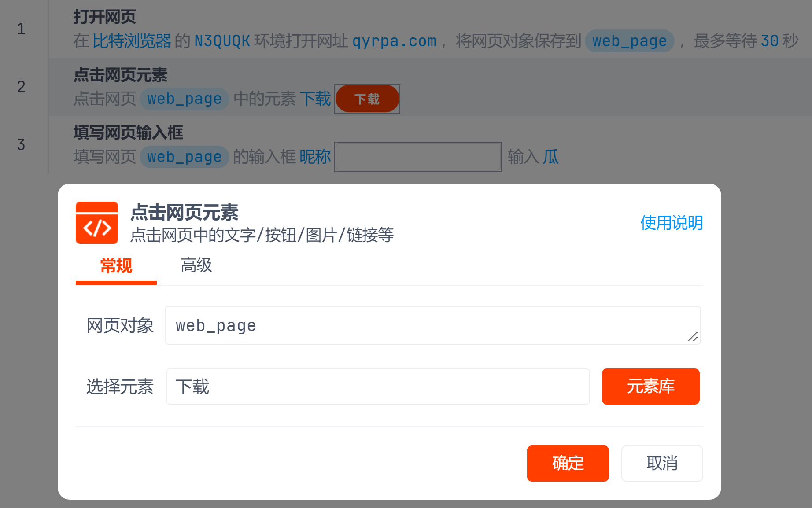This screenshot has height=508, width=812.
Task: Click the web_page variable tag in step 2
Action: coord(184,99)
